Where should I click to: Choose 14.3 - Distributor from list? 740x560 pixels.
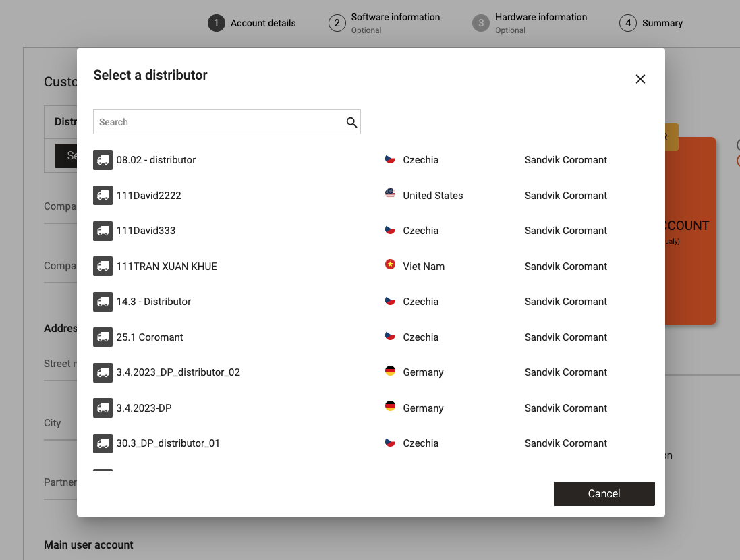(x=154, y=302)
